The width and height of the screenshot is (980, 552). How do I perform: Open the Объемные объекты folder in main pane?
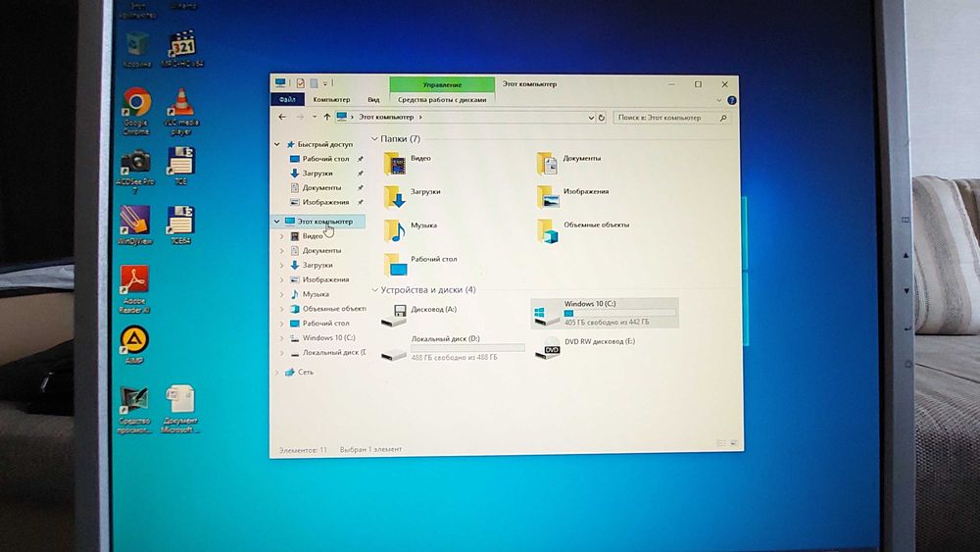tap(583, 230)
